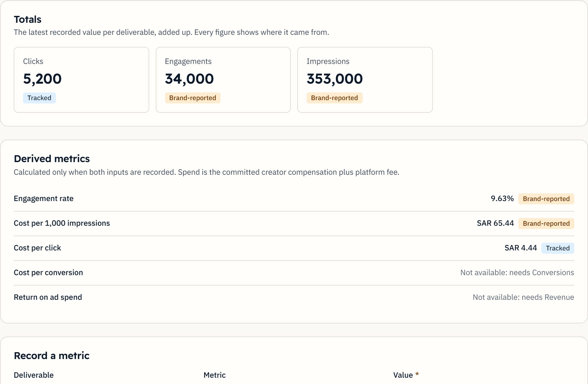Screen dimensions: 588x384
Task: Click the 5,200 clicks value
Action: click(x=43, y=79)
